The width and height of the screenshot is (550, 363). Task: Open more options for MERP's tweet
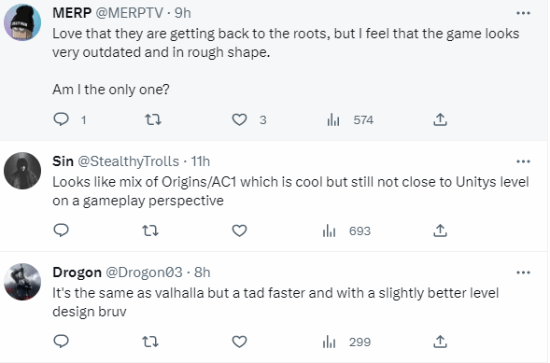pyautogui.click(x=523, y=13)
